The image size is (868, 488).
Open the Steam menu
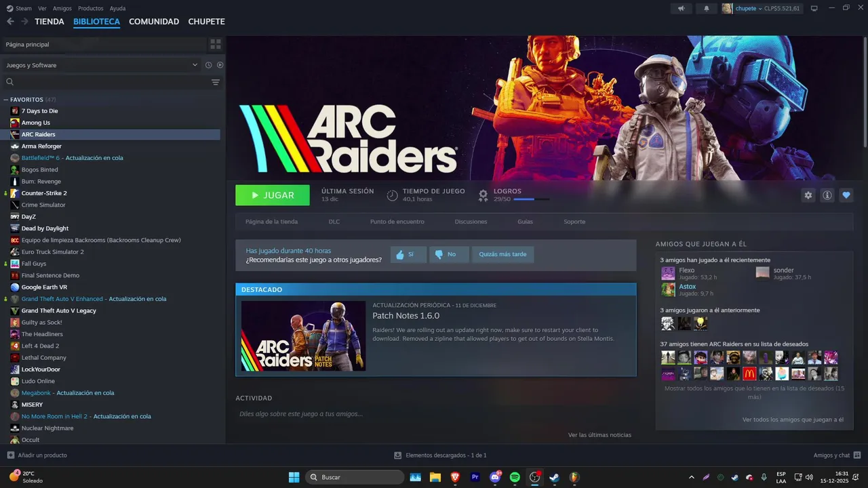[20, 8]
